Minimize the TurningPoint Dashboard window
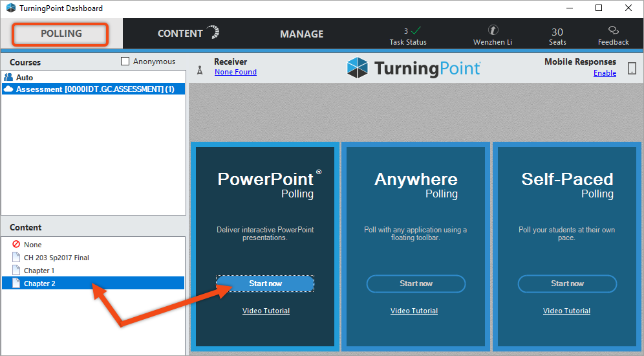 point(569,8)
